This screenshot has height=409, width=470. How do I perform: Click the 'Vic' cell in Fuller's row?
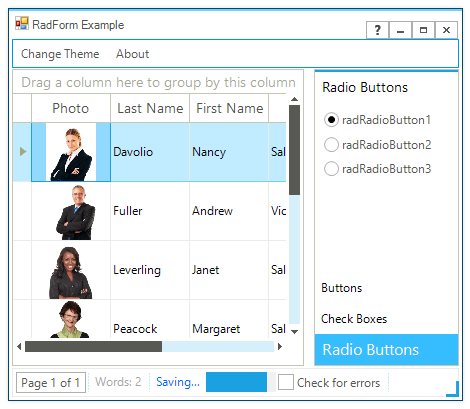point(278,211)
